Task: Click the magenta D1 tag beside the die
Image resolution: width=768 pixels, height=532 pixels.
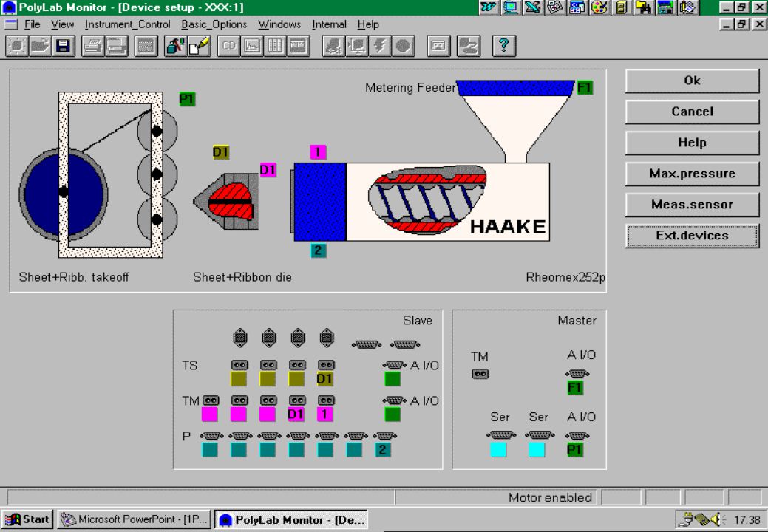Action: pos(268,170)
